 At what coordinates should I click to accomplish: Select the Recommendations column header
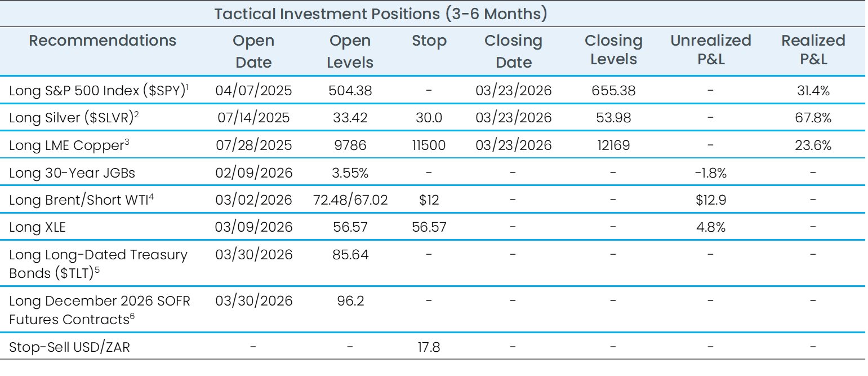103,41
